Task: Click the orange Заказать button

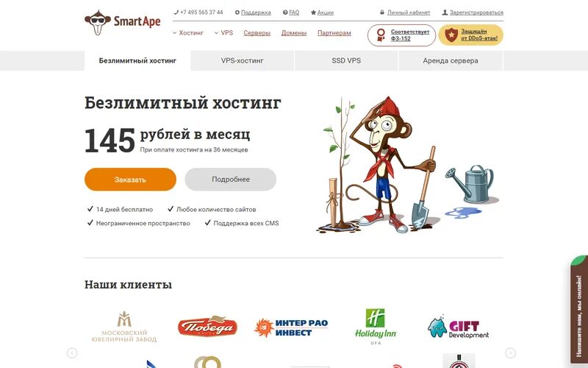Action: tap(130, 180)
